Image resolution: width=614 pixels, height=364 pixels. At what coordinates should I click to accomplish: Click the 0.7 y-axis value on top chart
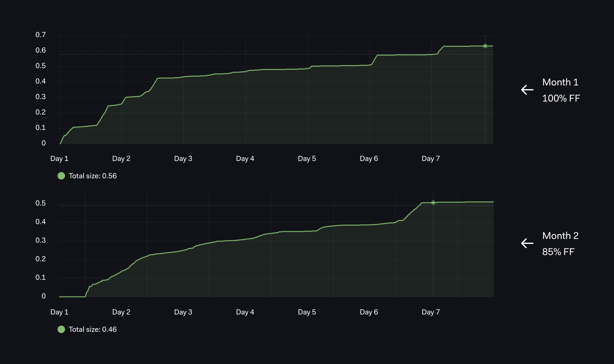pyautogui.click(x=41, y=35)
